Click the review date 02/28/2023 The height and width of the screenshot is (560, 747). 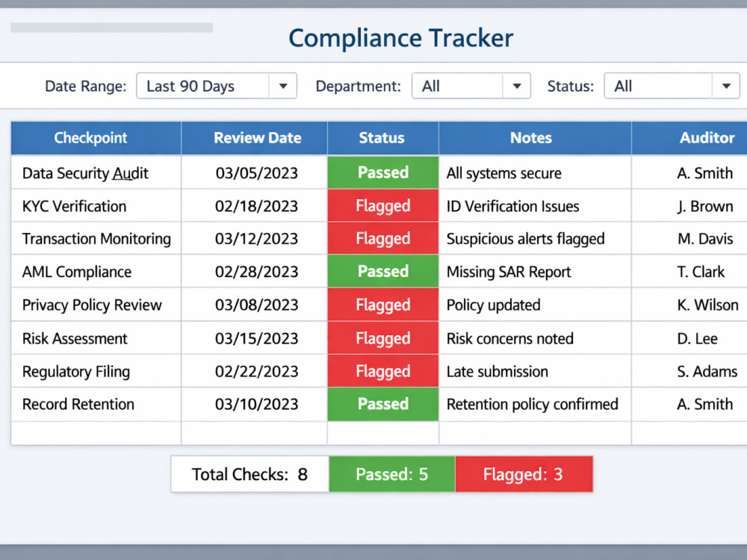(257, 272)
